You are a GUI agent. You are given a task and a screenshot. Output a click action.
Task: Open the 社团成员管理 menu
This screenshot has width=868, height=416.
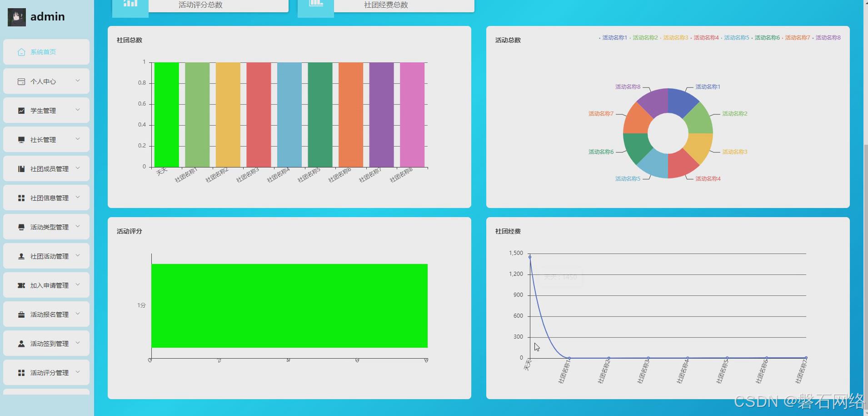coord(46,168)
